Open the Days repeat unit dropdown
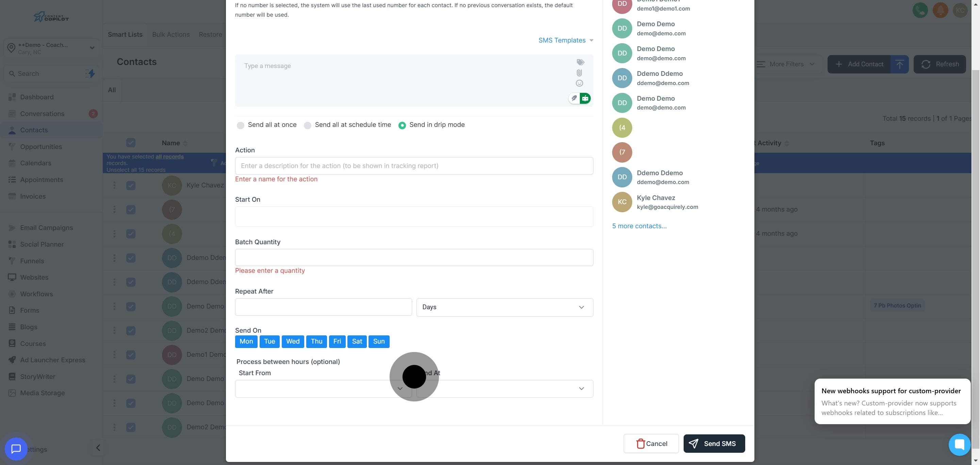The height and width of the screenshot is (465, 980). (504, 307)
